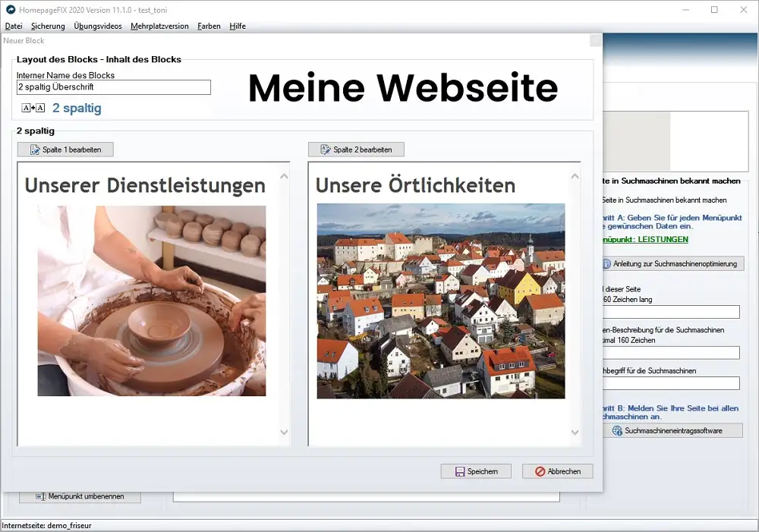Click the scrollbar of the Spalte 2 preview
Viewport: 759px width, 532px height.
[x=575, y=304]
